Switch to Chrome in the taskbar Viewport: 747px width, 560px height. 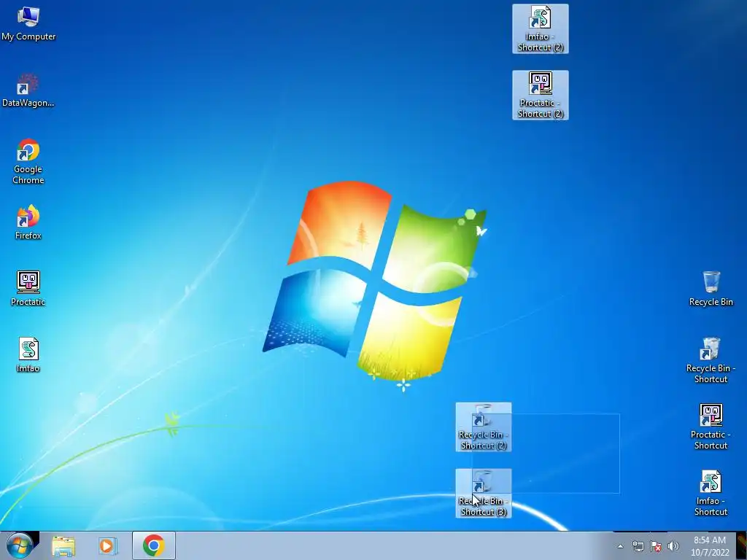click(x=153, y=545)
